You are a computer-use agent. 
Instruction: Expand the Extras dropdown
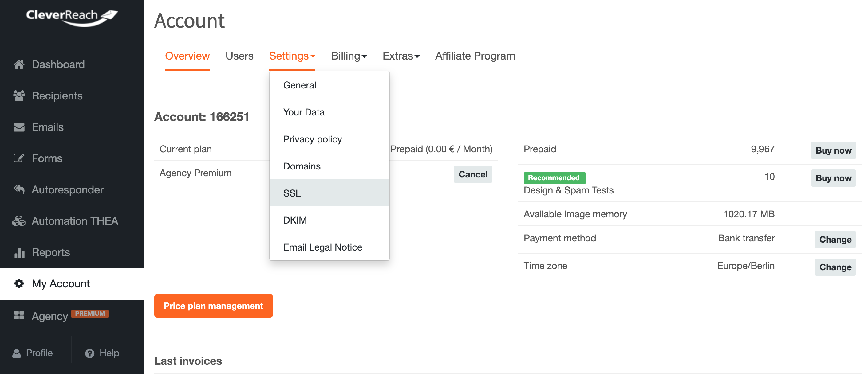(x=401, y=56)
